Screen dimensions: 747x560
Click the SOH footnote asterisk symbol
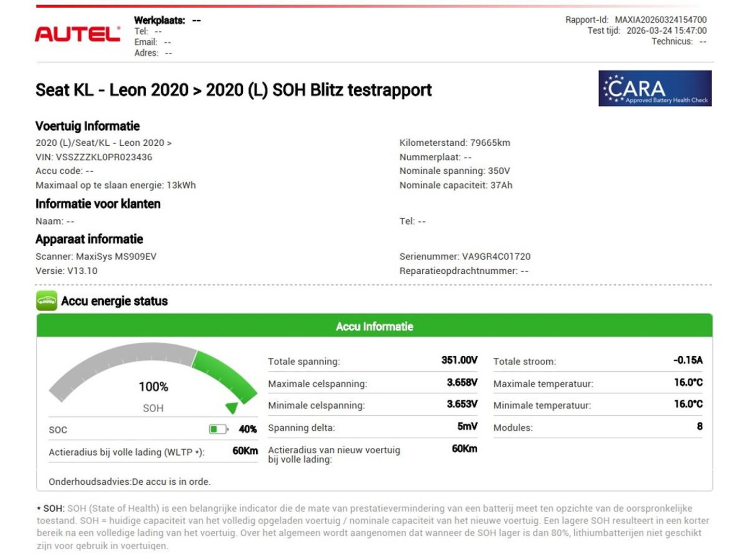(38, 509)
